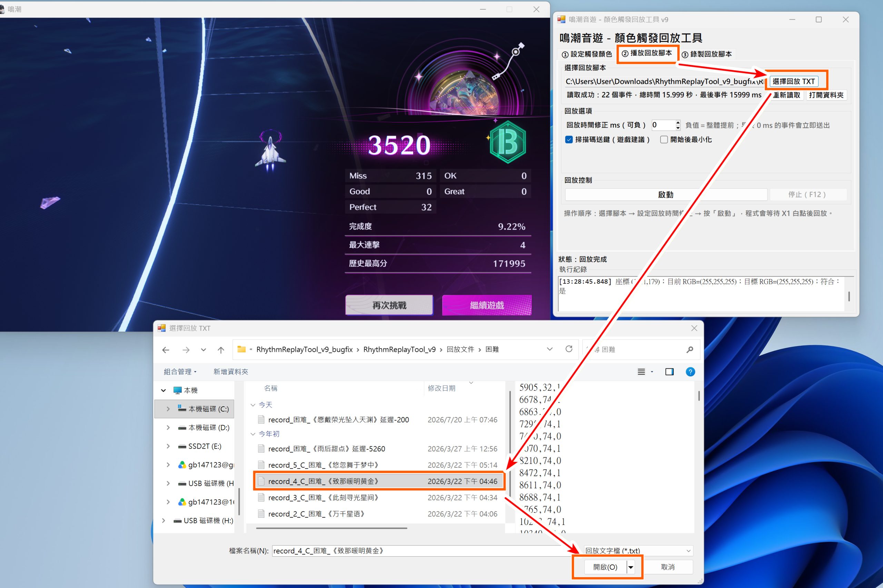Open the blue help icon

pyautogui.click(x=690, y=372)
